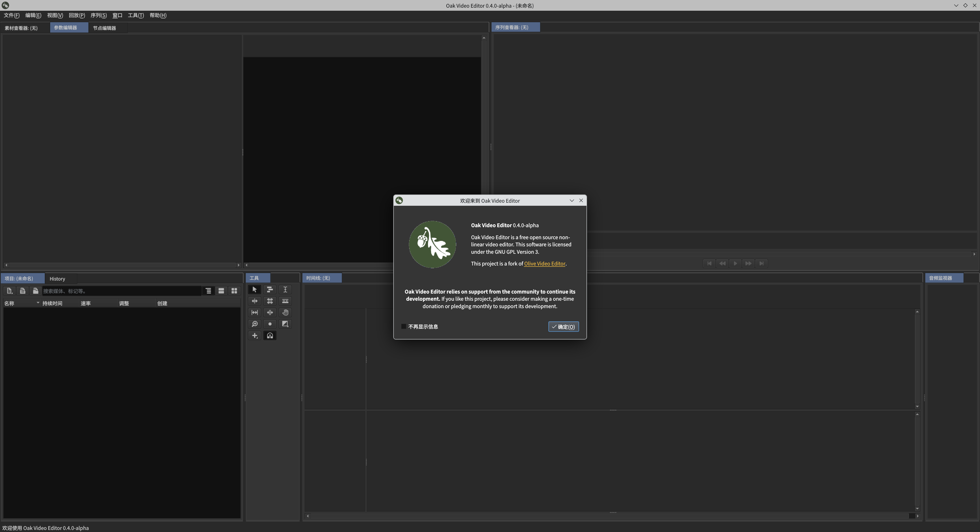Switch project panel to tree view
The height and width of the screenshot is (532, 980).
pyautogui.click(x=208, y=291)
